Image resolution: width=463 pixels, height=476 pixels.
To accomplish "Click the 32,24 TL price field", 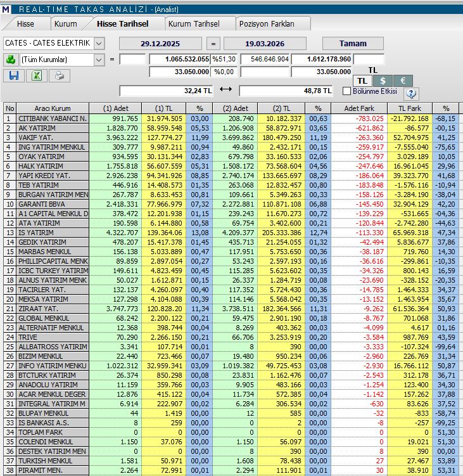I will point(166,91).
